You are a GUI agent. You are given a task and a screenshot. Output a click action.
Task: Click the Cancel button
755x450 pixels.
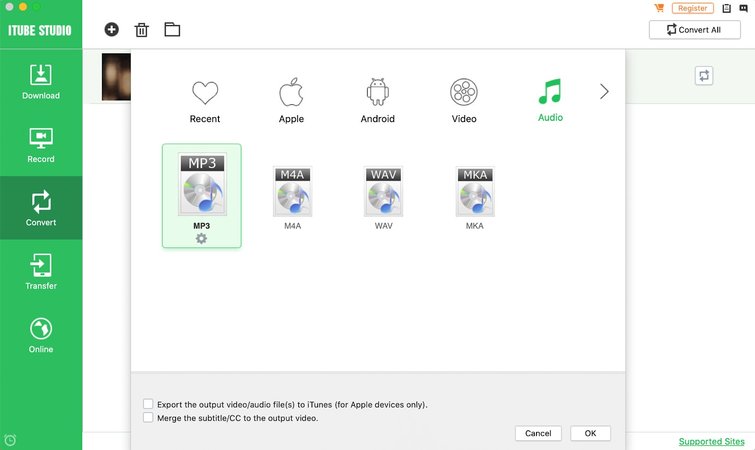click(538, 433)
